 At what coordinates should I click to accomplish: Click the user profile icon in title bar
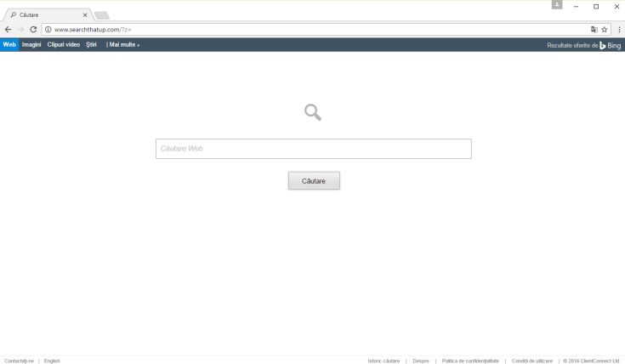[x=557, y=5]
